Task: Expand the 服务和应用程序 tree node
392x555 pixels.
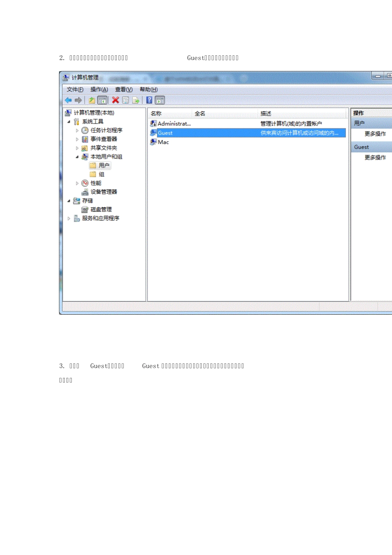Action: 69,218
